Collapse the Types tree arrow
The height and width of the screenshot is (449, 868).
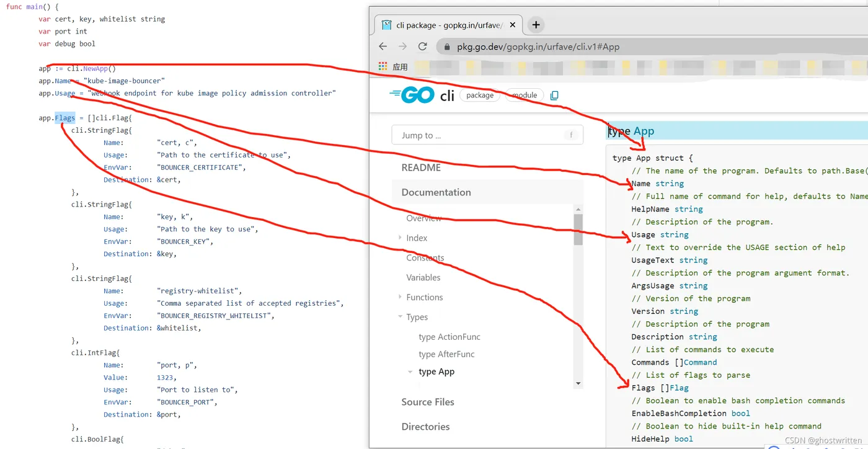tap(400, 317)
